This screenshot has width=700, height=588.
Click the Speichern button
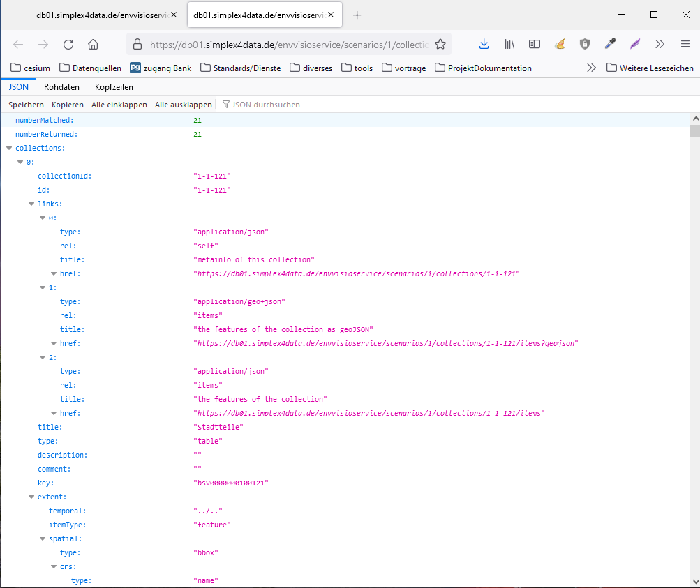[x=26, y=105]
